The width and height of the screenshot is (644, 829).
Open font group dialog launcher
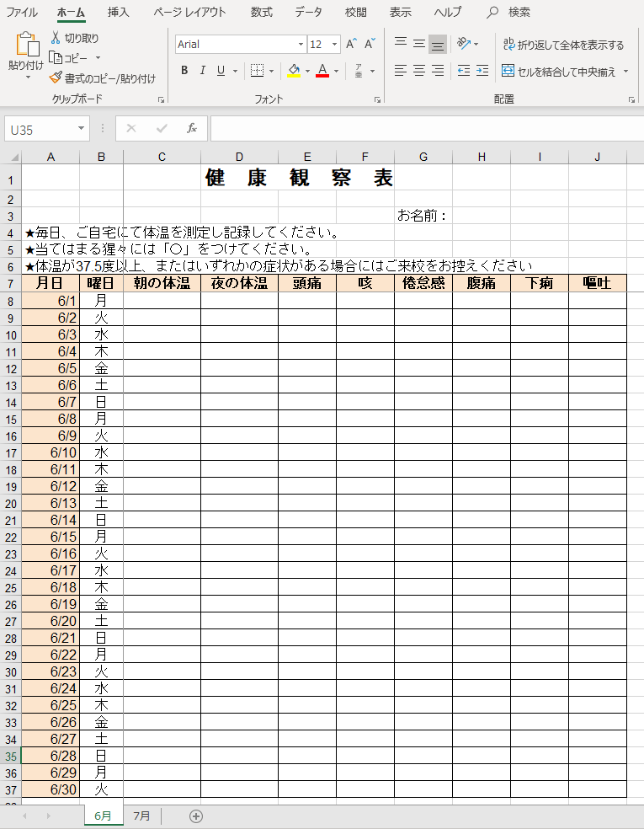[x=377, y=99]
